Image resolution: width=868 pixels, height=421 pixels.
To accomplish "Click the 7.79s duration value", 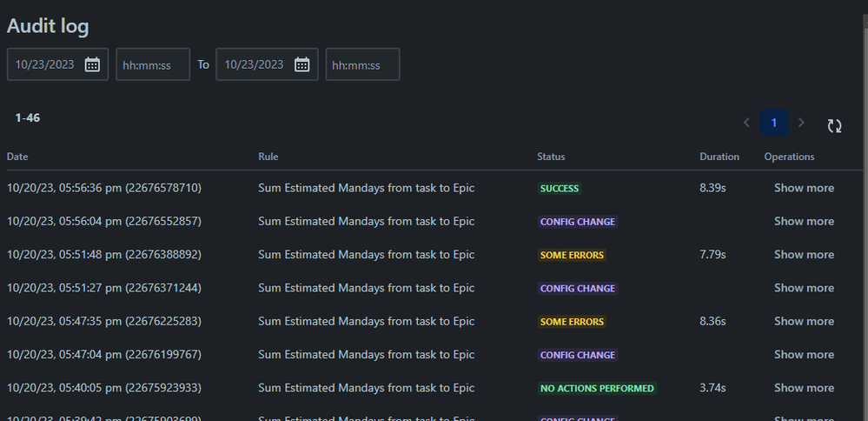I will [712, 254].
